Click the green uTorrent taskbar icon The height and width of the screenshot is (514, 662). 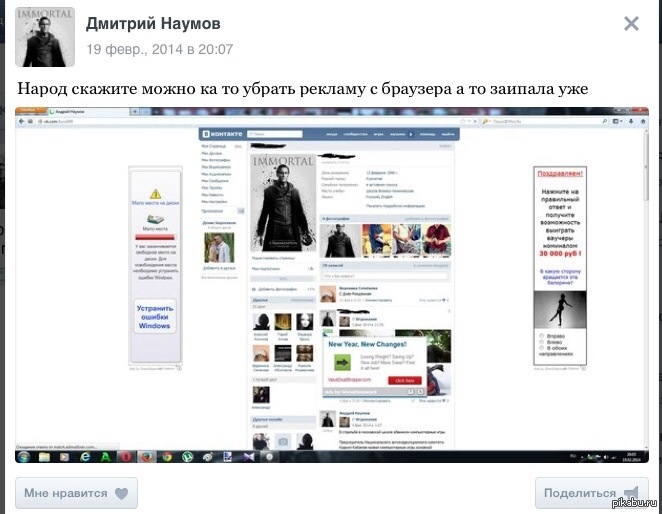[187, 456]
